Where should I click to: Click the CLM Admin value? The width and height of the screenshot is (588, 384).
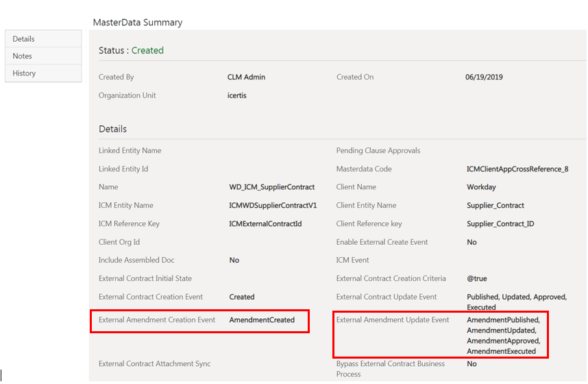tap(246, 77)
